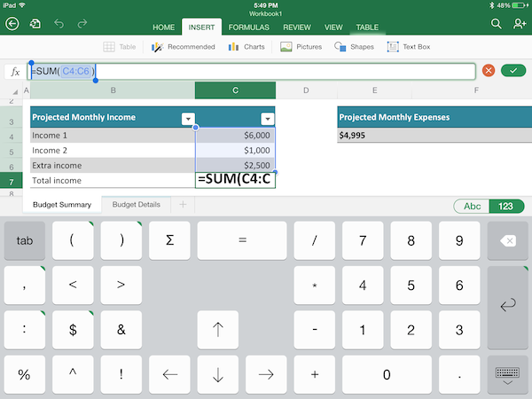This screenshot has height=399, width=532.
Task: Tap the number 7 key
Action: pyautogui.click(x=363, y=240)
